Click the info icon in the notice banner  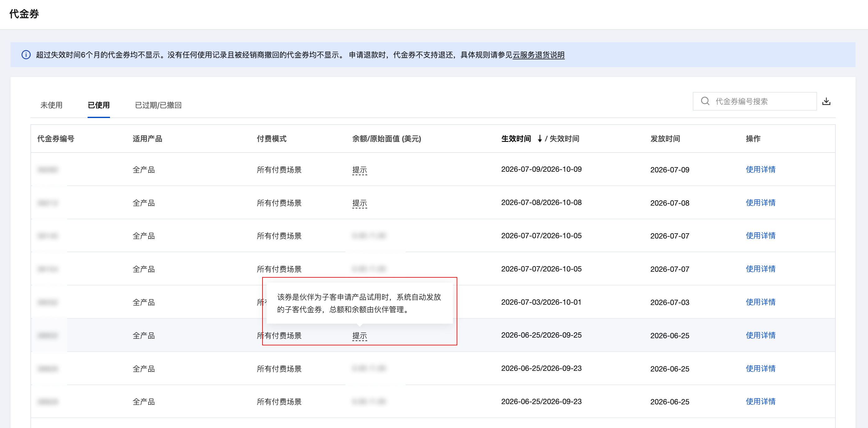[x=26, y=55]
